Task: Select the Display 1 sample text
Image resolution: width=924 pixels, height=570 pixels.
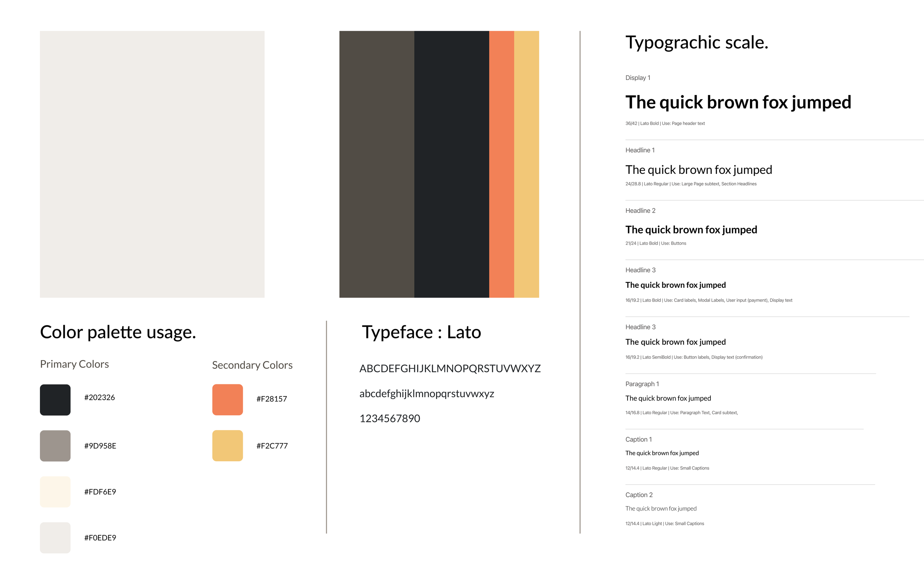Action: (738, 102)
